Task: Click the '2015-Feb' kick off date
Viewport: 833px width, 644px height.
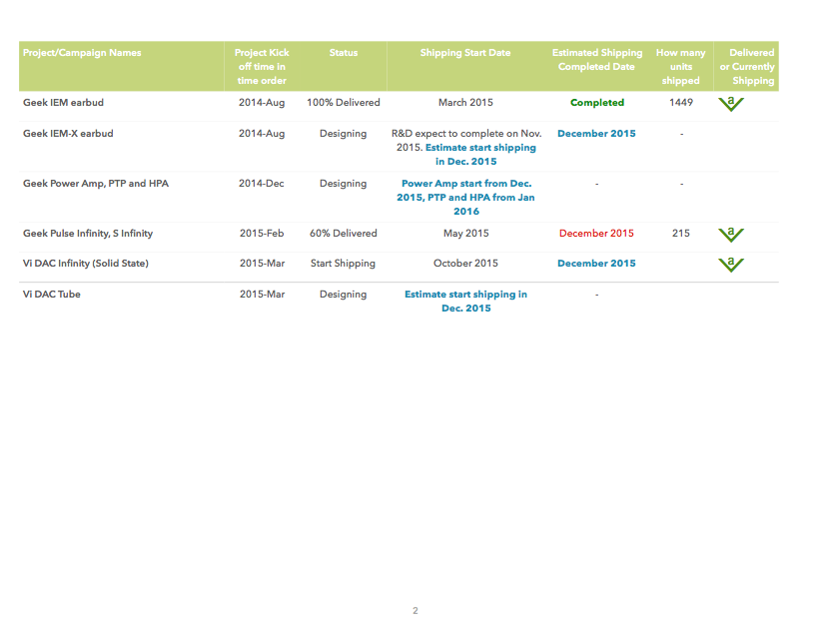Action: [262, 233]
